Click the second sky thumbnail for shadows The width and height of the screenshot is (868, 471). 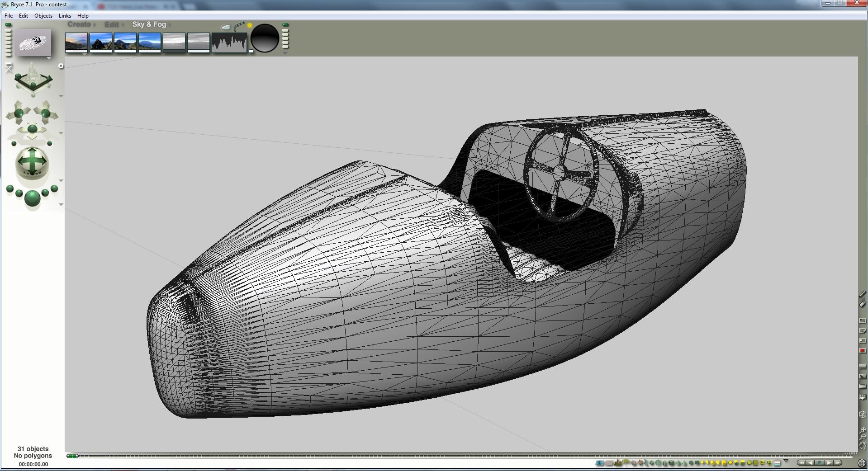[101, 42]
